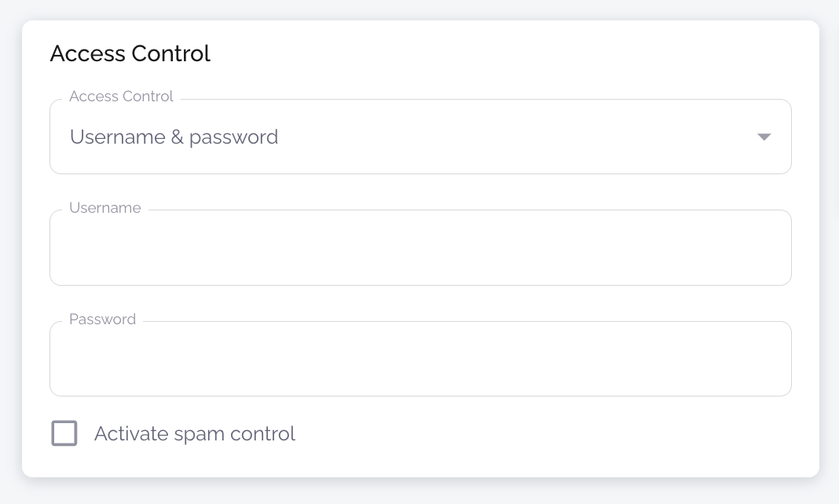Image resolution: width=839 pixels, height=504 pixels.
Task: Click the small Username field label
Action: click(x=105, y=208)
